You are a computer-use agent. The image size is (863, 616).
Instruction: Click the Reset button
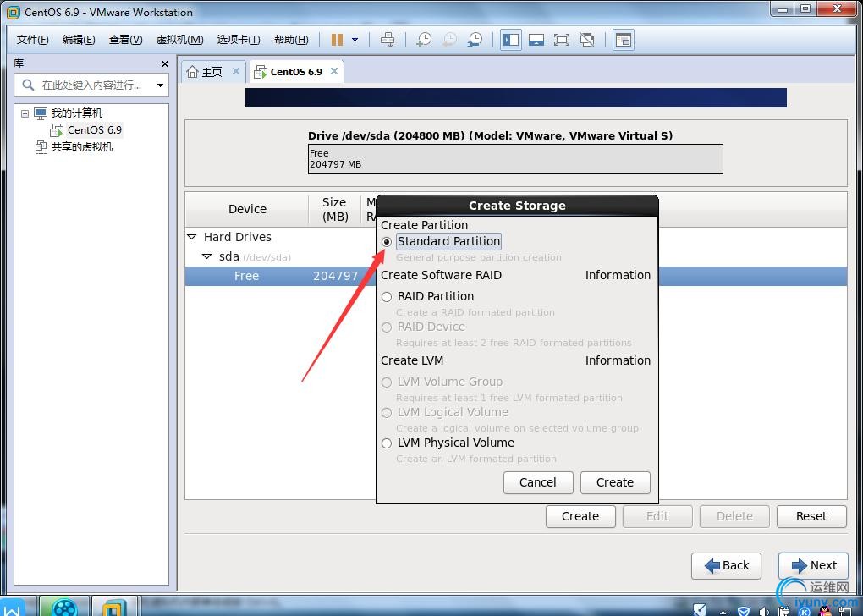811,516
